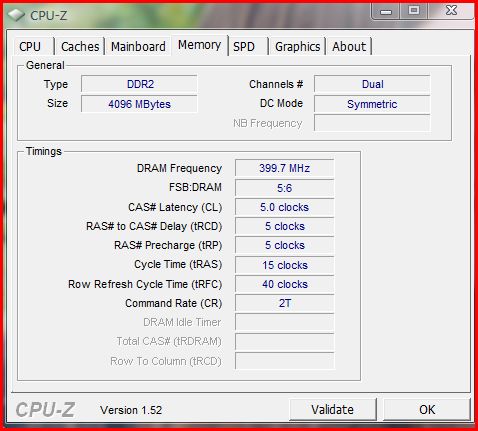Image resolution: width=478 pixels, height=431 pixels.
Task: Click the DDR2 memory type value
Action: (x=139, y=84)
